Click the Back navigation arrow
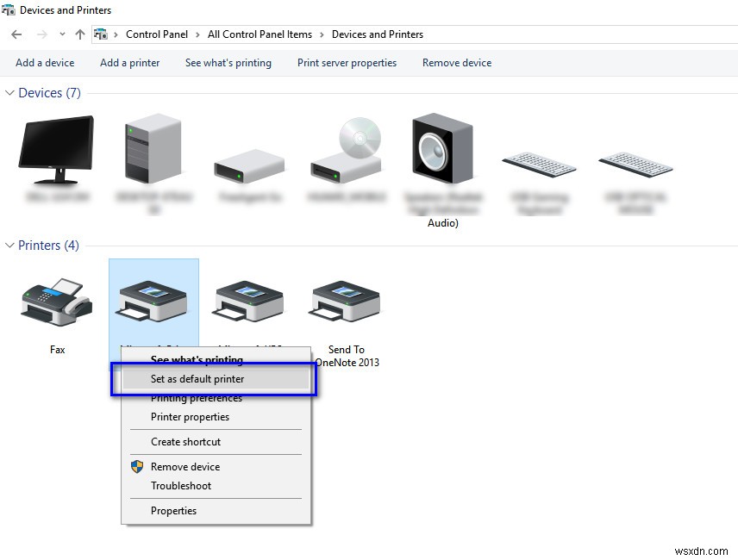738x560 pixels. click(16, 34)
